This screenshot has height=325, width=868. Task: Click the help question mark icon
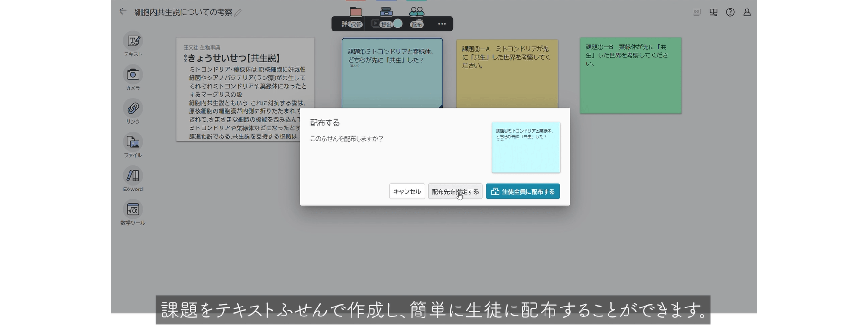730,12
